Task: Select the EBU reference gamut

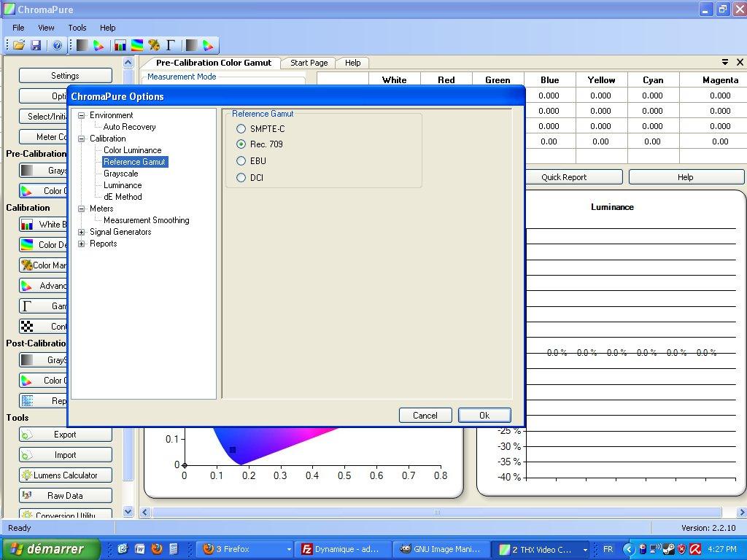Action: pyautogui.click(x=241, y=161)
